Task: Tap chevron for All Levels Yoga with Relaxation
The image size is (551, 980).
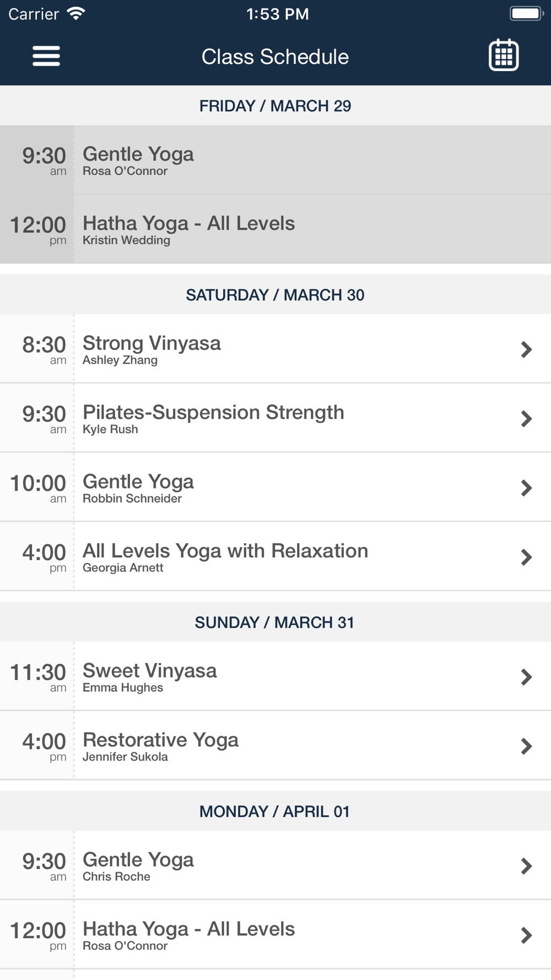Action: tap(526, 557)
